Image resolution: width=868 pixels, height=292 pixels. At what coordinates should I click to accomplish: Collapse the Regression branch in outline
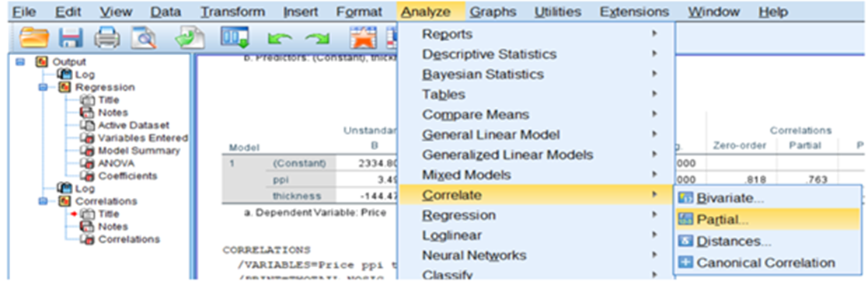[44, 88]
